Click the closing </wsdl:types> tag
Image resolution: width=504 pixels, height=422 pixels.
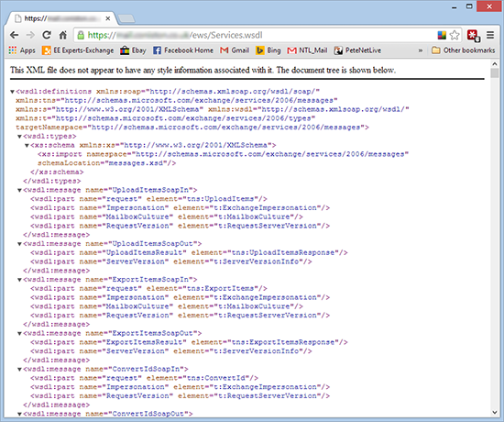pos(51,182)
